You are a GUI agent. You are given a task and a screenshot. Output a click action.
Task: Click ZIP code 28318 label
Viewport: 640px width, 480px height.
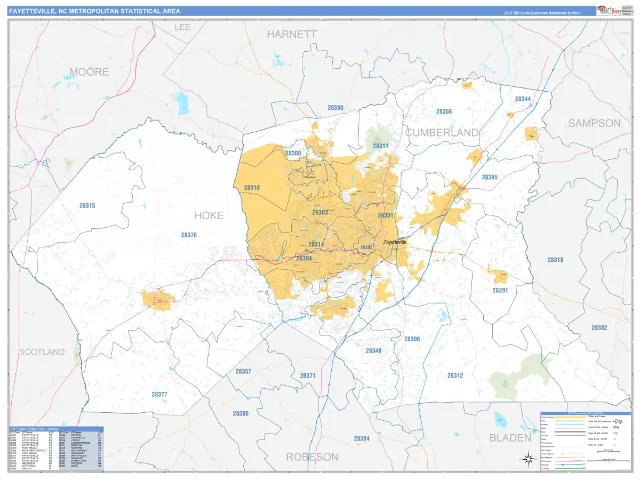click(x=556, y=260)
